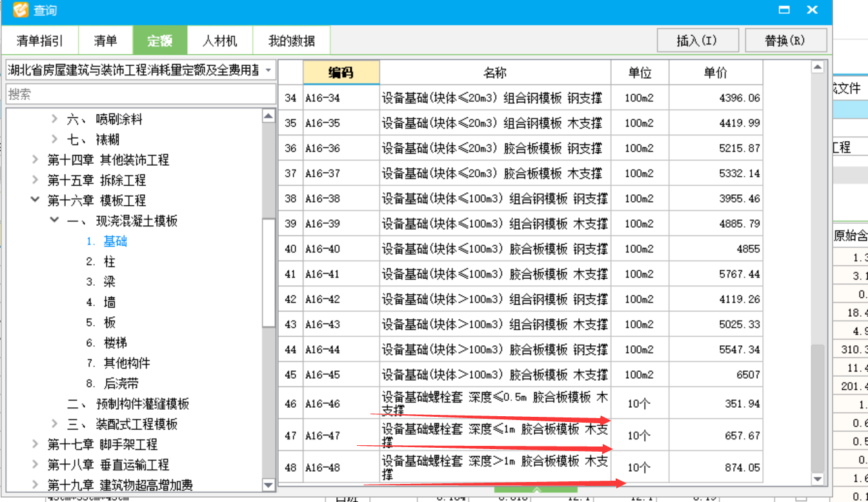Switch to the 清单 tab
868x502 pixels.
[106, 41]
